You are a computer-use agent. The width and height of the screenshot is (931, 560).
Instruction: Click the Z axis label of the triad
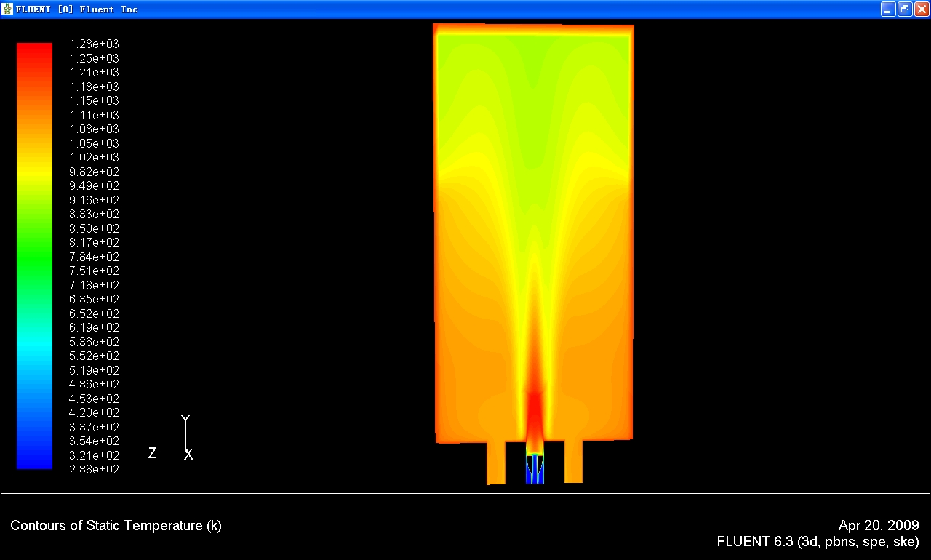point(152,453)
